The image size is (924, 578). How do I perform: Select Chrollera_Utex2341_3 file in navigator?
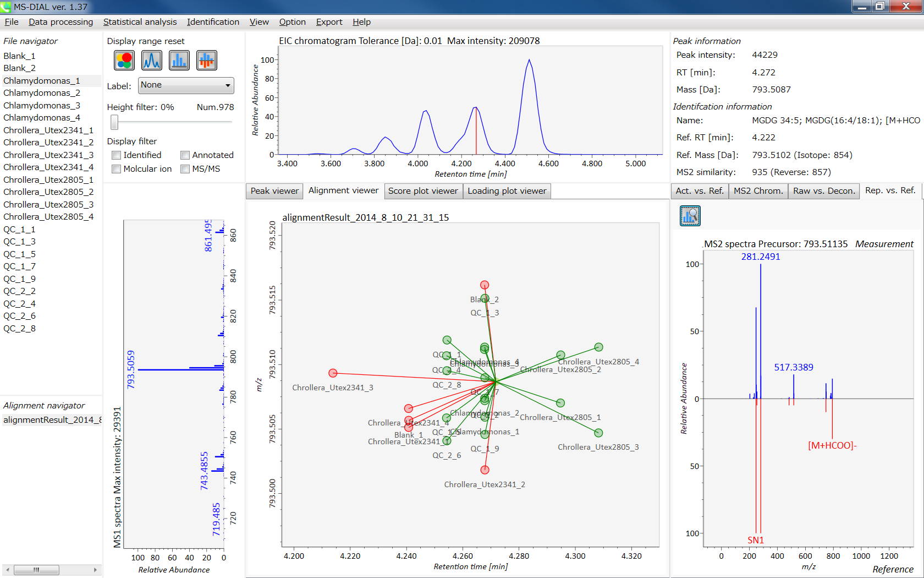pos(48,155)
